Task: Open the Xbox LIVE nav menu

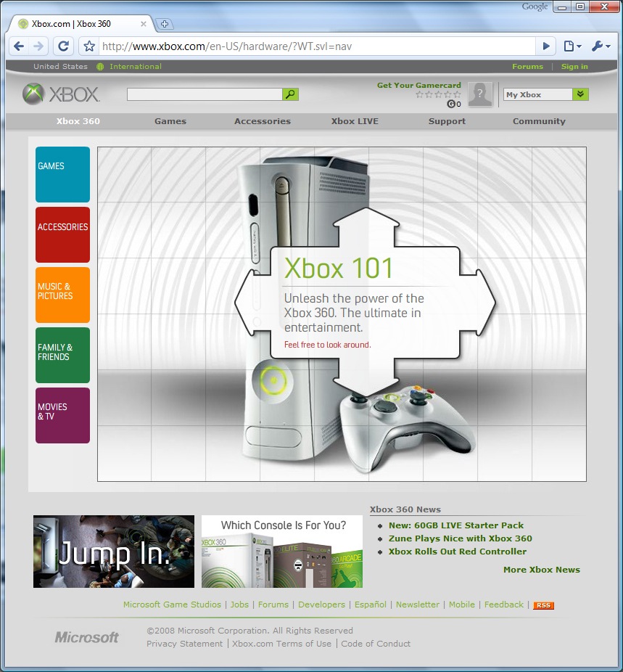Action: (x=355, y=121)
